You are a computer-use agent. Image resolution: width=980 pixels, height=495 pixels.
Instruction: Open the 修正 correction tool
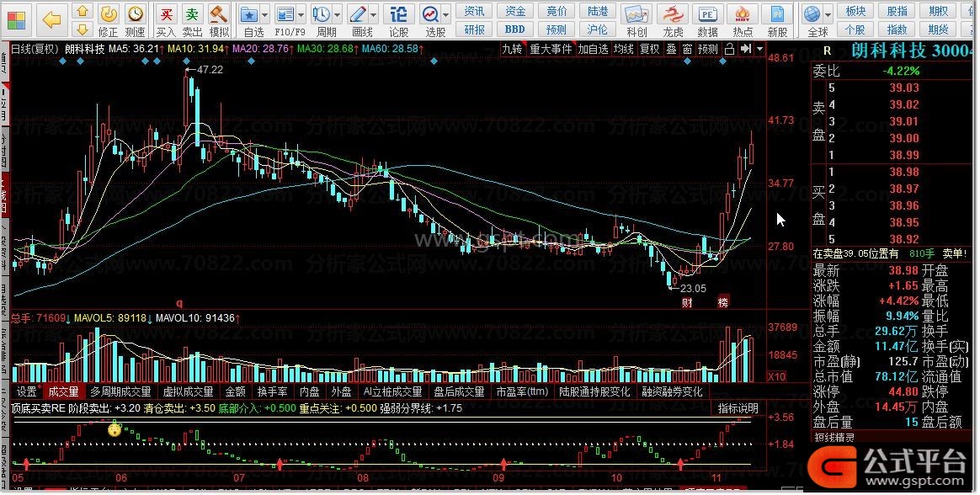pos(108,20)
